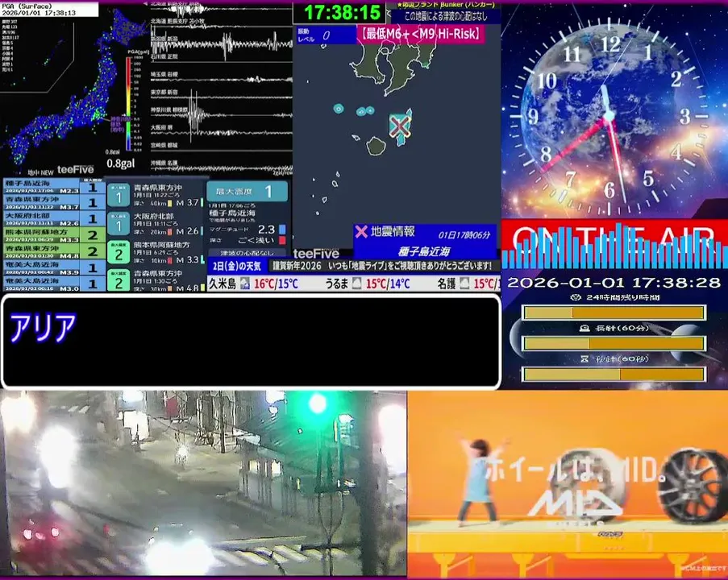728x580 pixels.
Task: Click the 東京都 新宿 seismograph waveform
Action: 221,97
